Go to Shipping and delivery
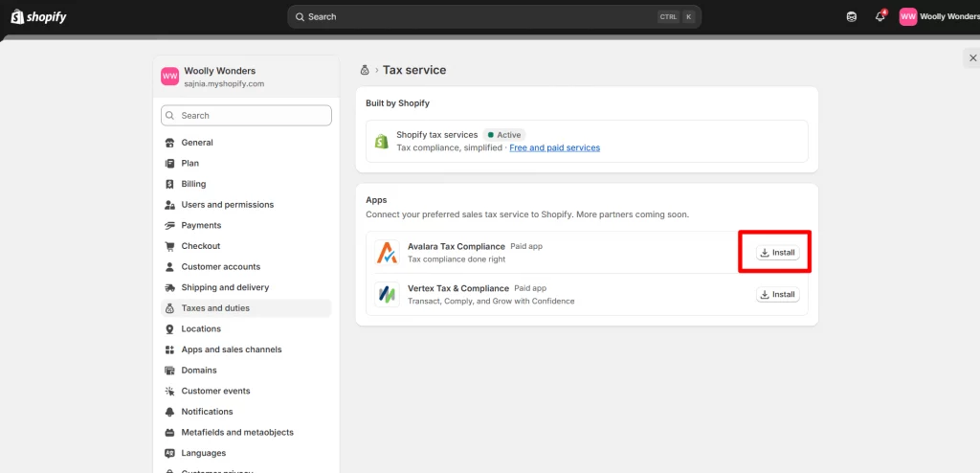Image resolution: width=980 pixels, height=473 pixels. (246, 287)
